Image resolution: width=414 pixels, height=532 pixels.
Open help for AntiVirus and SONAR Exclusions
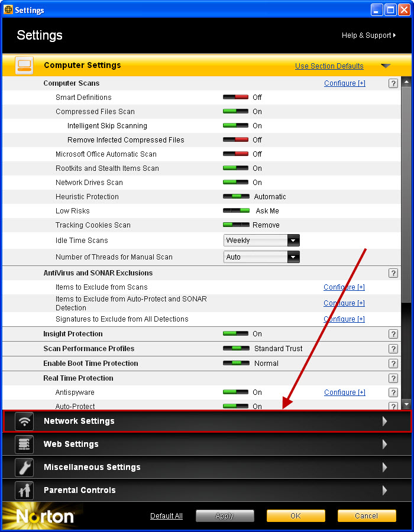click(393, 273)
